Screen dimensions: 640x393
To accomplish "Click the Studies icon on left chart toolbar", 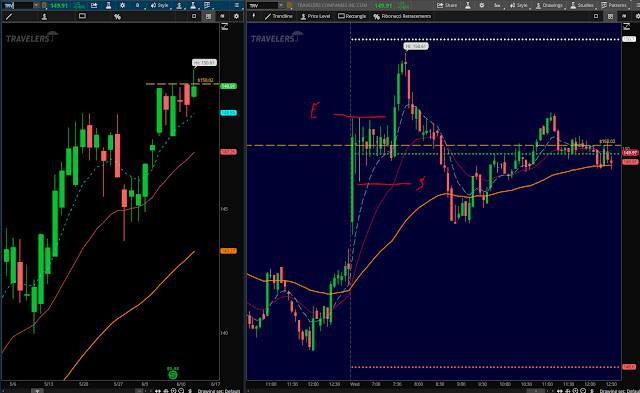I will pos(193,5).
